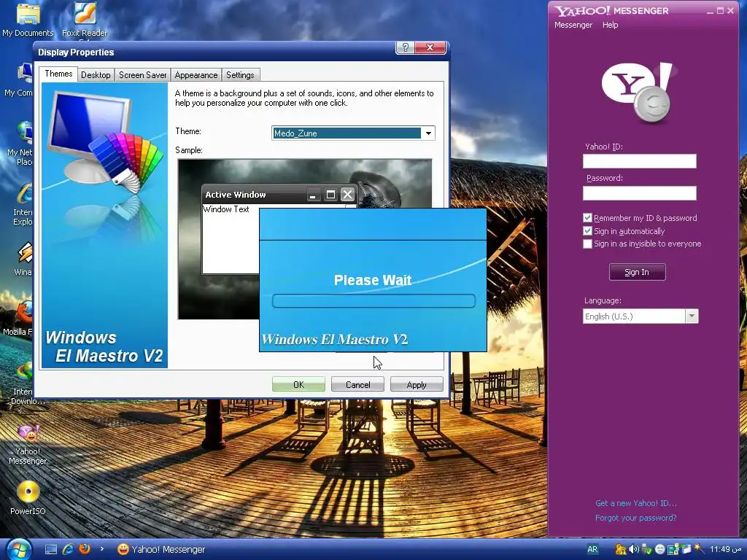Expand quick launch overflow chevron
Screen dimensions: 747x560
click(x=101, y=549)
